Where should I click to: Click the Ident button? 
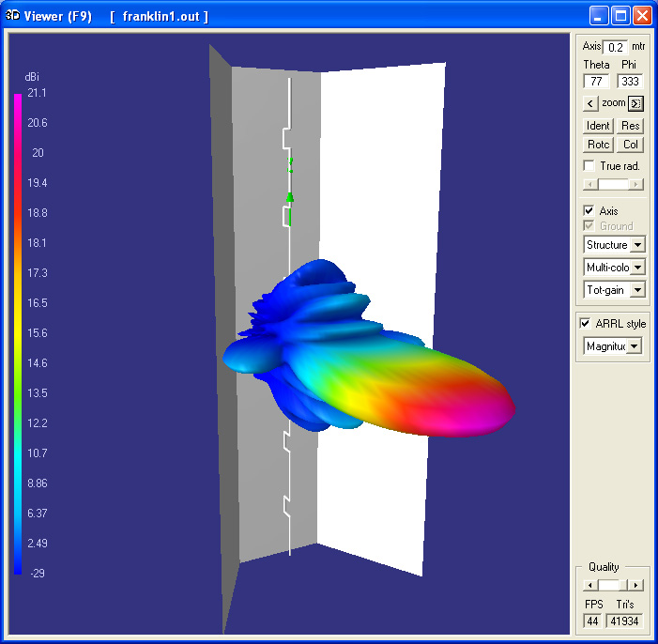598,126
